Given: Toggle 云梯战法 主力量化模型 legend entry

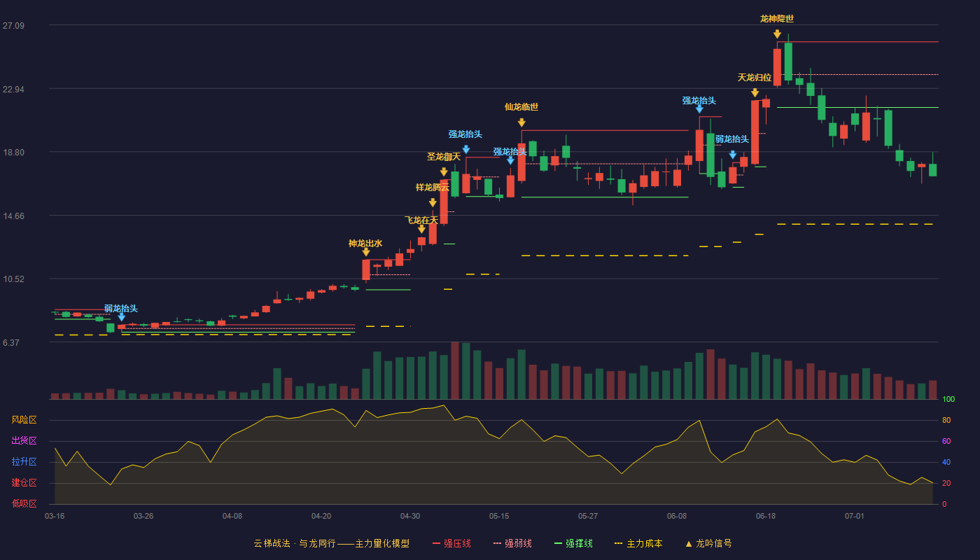Looking at the screenshot, I should 332,543.
